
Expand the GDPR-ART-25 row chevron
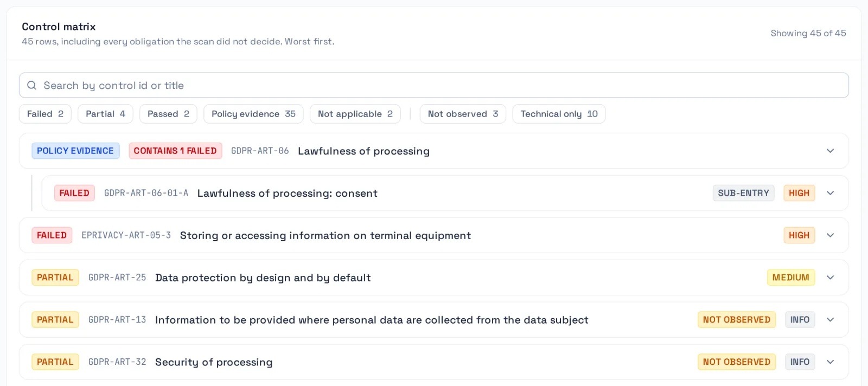[830, 278]
